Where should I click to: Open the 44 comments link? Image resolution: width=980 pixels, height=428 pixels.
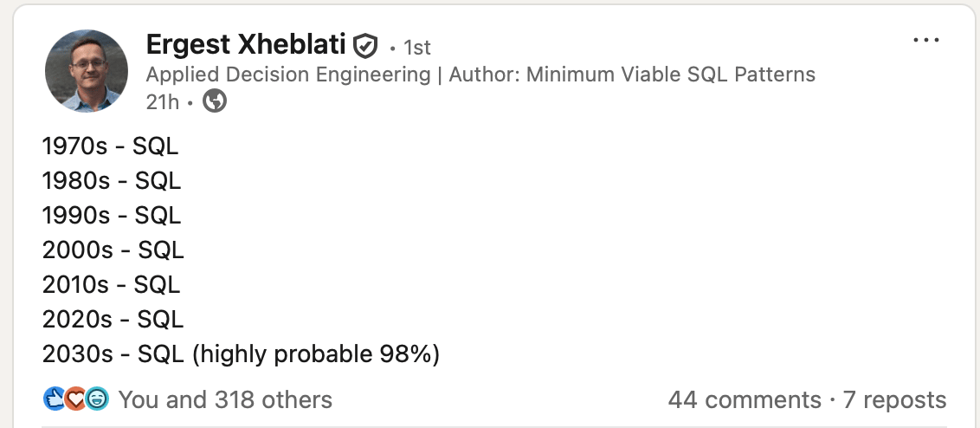coord(745,399)
